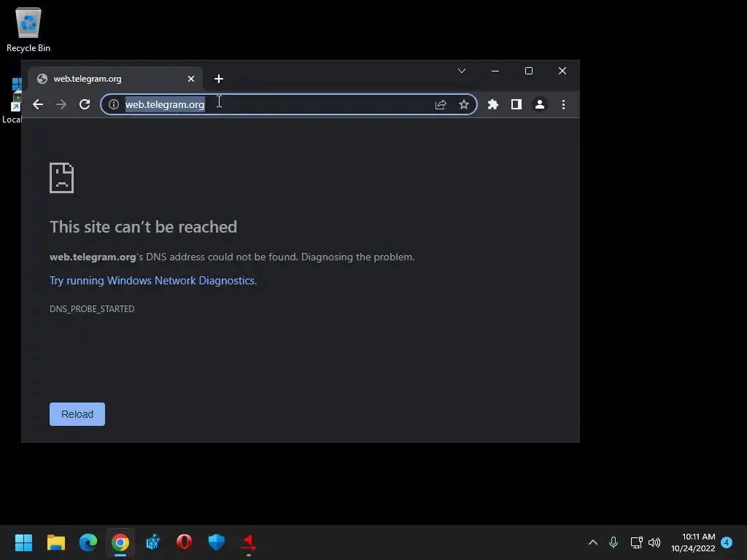Expand the tab search chevron

[462, 71]
